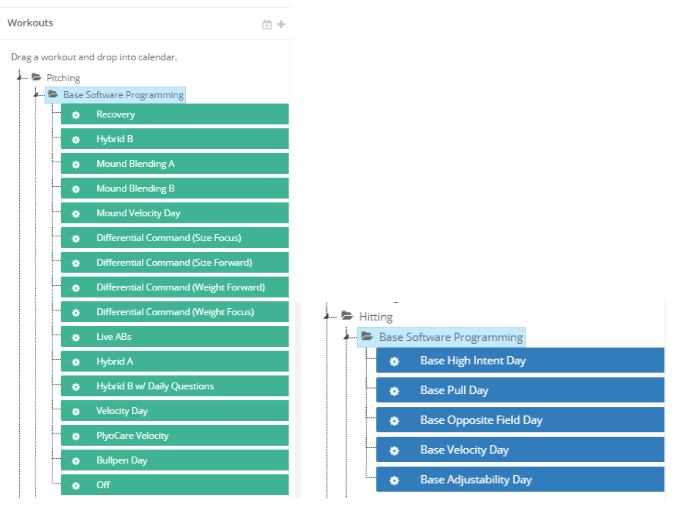Select the Base Adjustability Day workout
This screenshot has height=512, width=674.
[x=476, y=480]
